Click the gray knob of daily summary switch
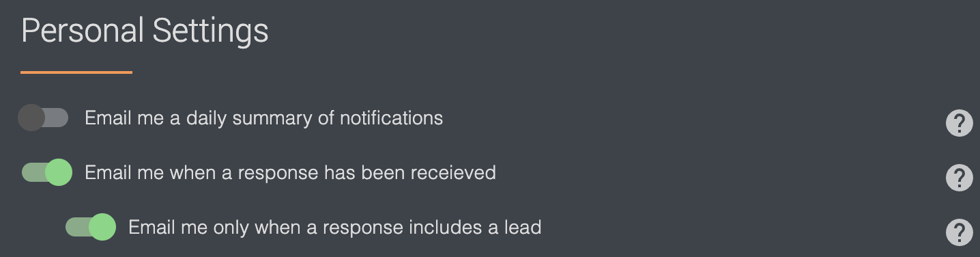Image resolution: width=980 pixels, height=257 pixels. pyautogui.click(x=31, y=118)
